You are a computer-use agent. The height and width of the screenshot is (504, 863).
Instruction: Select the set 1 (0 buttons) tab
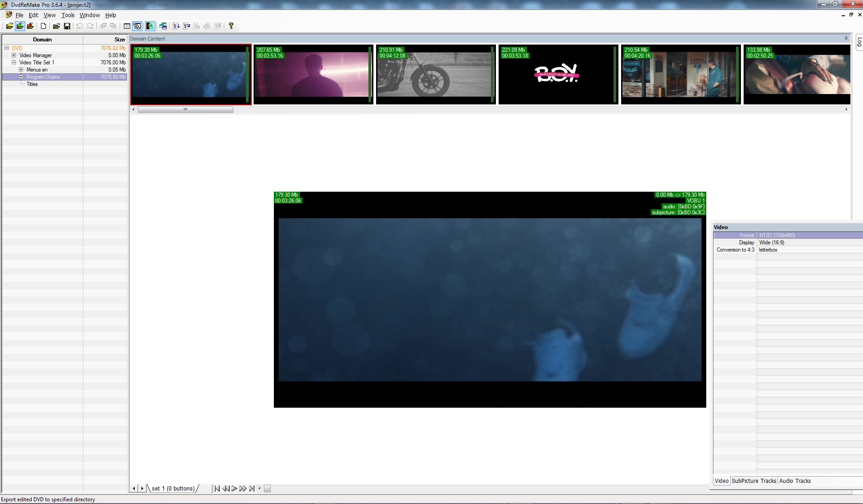point(173,488)
